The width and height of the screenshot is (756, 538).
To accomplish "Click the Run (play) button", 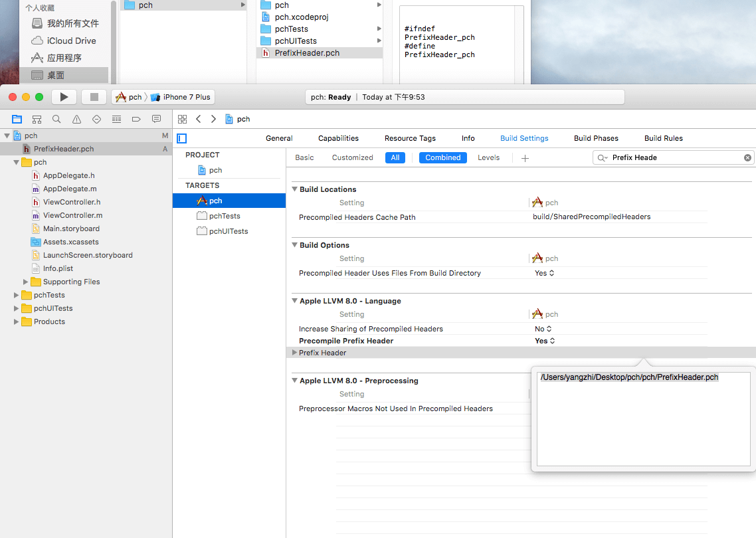I will pyautogui.click(x=64, y=97).
